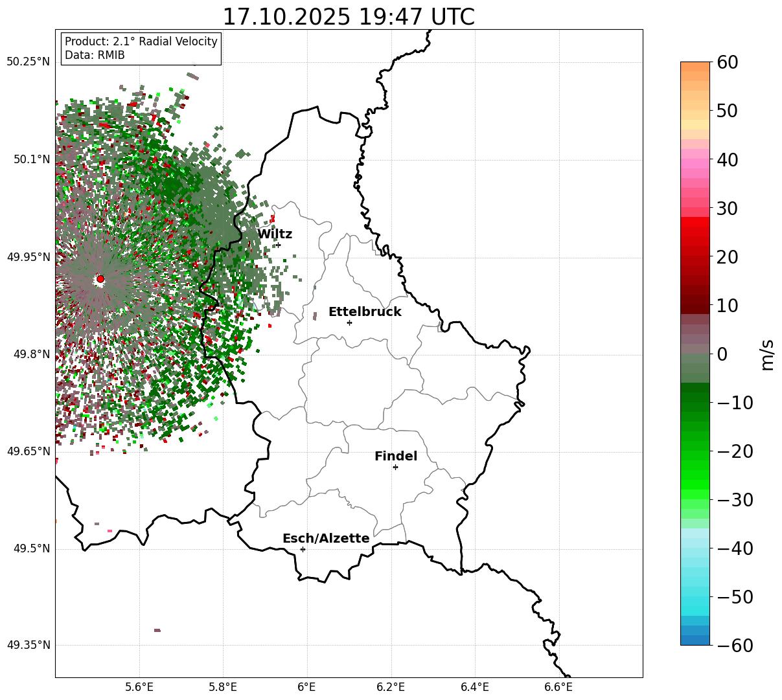The image size is (782, 700).
Task: Click the colorbar 50 tick label
Action: pos(727,111)
